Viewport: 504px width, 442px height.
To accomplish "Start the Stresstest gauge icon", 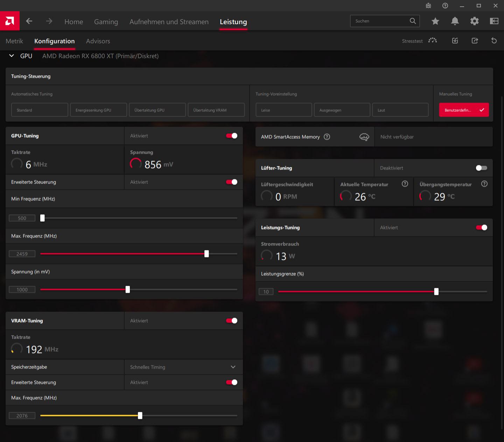I will click(433, 41).
